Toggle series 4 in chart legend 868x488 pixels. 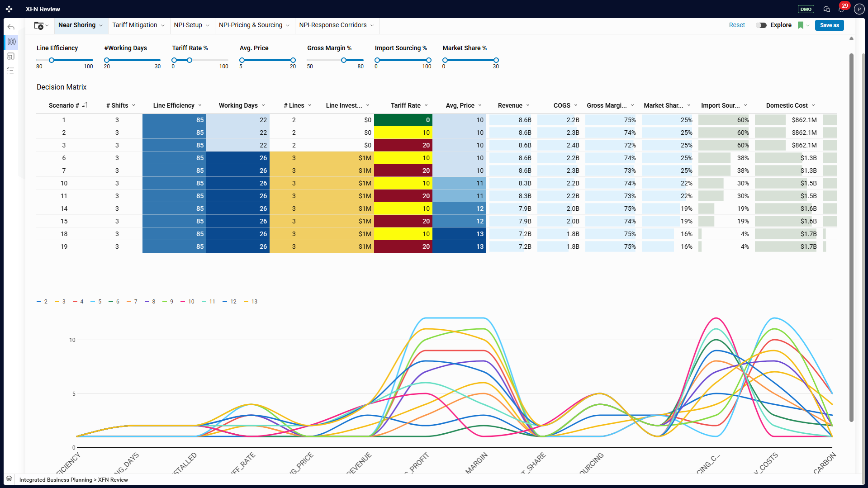[78, 302]
